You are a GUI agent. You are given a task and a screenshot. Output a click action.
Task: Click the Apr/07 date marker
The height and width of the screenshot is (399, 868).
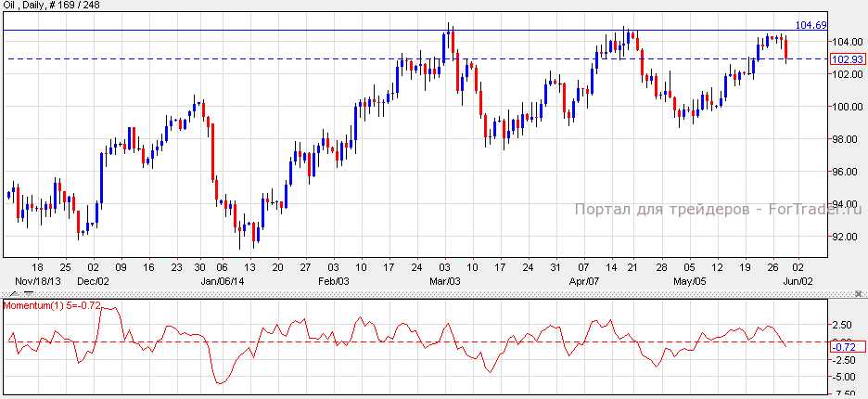click(x=583, y=280)
